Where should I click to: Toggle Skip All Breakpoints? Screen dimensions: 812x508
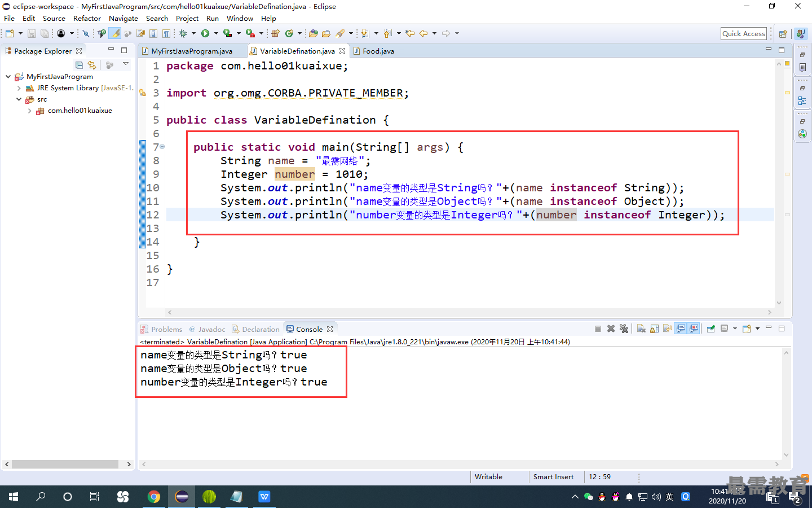pyautogui.click(x=85, y=33)
